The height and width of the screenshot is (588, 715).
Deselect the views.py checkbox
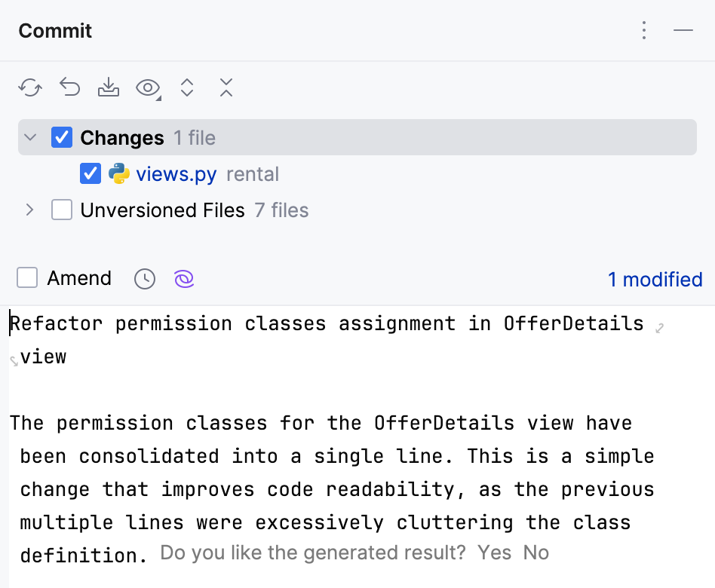(90, 173)
